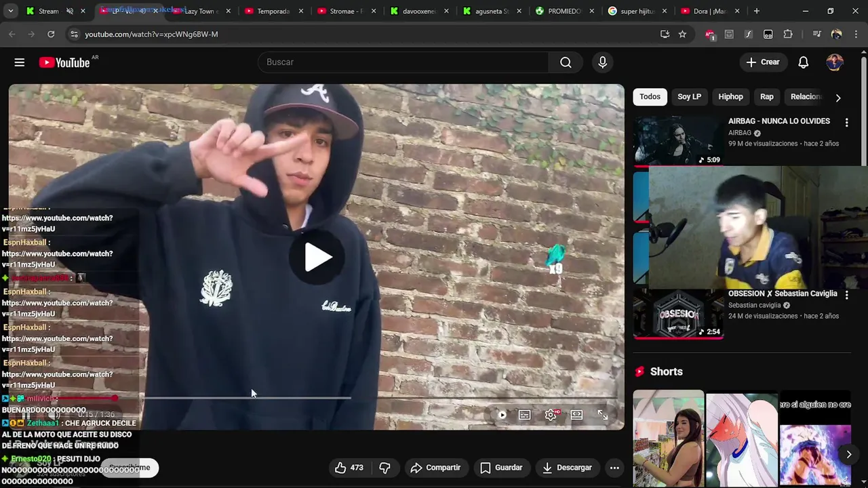Switch to the PROMIEDO tab

tap(563, 11)
